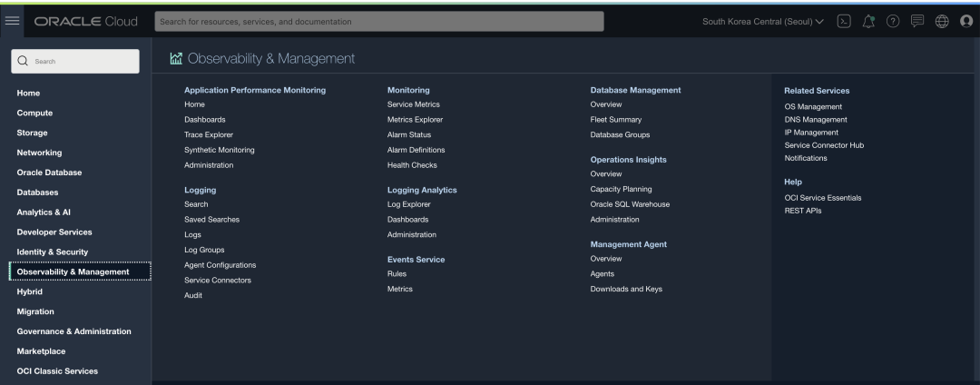
Task: Open Metrics under Events Service
Action: [400, 289]
